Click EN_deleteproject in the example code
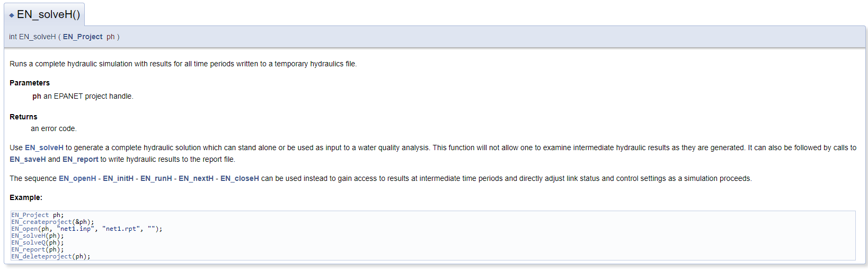The width and height of the screenshot is (868, 269). [x=41, y=256]
